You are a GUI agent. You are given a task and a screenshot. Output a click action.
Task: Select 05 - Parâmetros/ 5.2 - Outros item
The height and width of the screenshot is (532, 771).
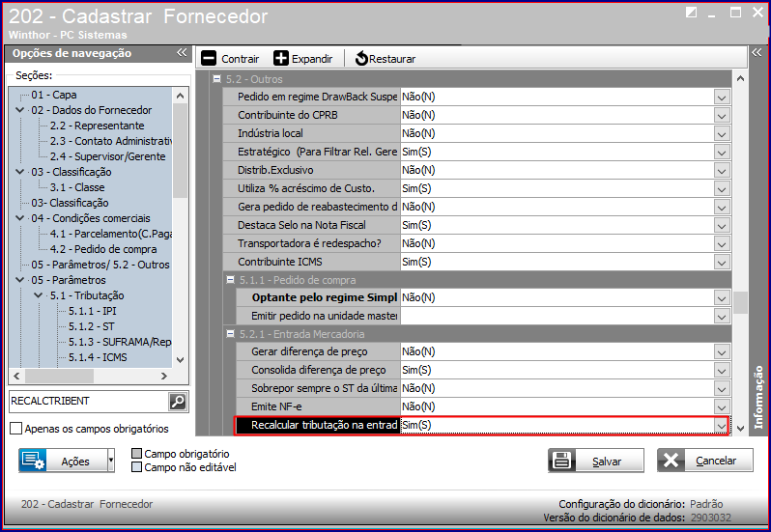coord(100,265)
